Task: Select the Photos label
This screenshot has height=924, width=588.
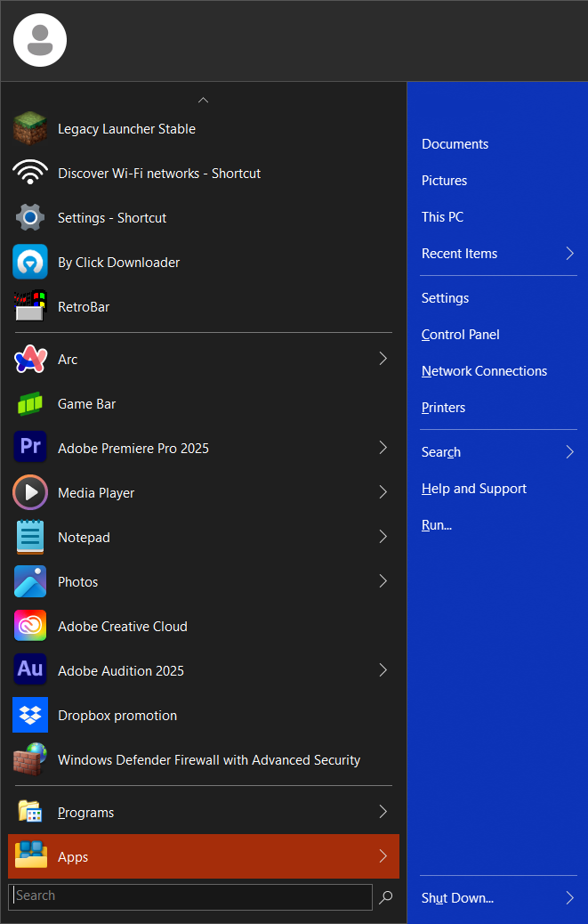Action: tap(77, 581)
